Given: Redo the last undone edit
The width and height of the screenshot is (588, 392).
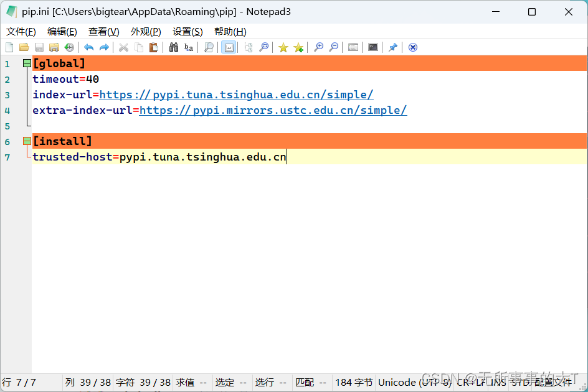Looking at the screenshot, I should pyautogui.click(x=104, y=47).
